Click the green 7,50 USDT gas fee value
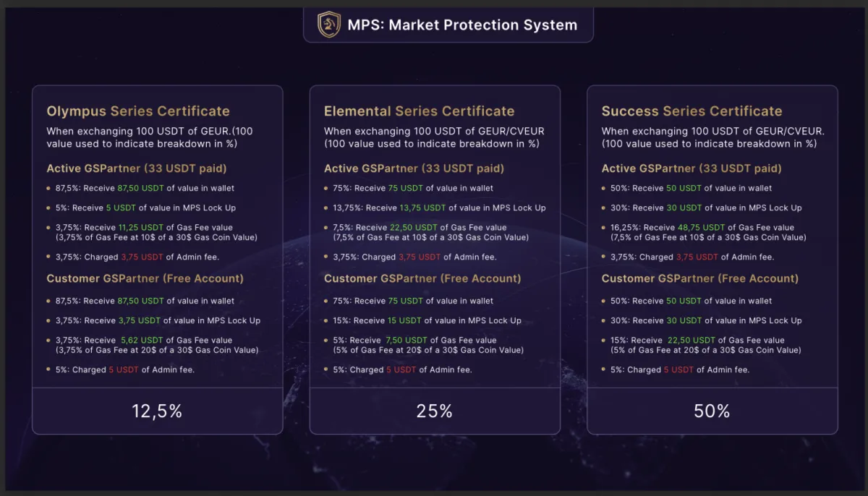The height and width of the screenshot is (496, 868). [x=420, y=340]
